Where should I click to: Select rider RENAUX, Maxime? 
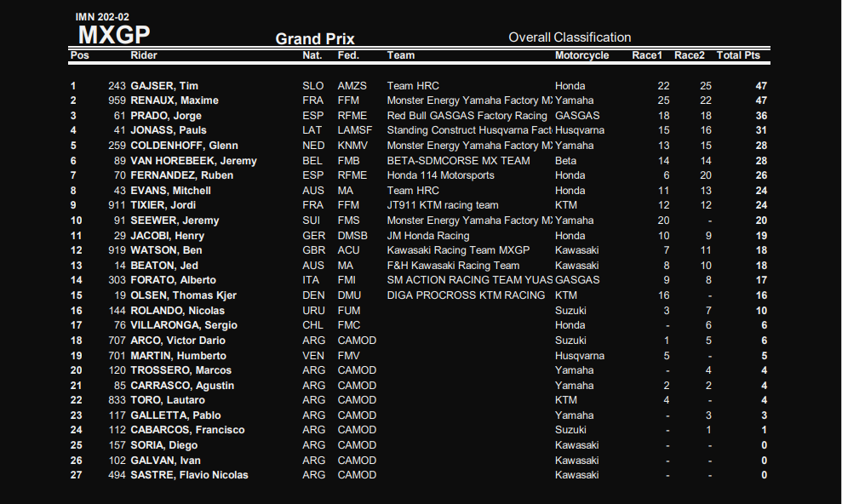[174, 100]
